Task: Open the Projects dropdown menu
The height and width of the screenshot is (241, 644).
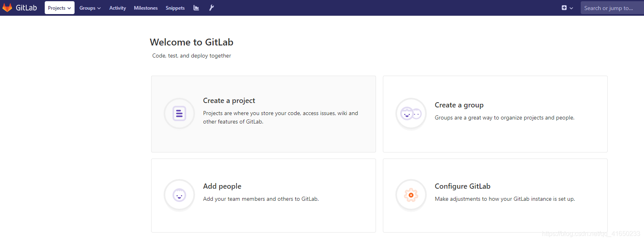Action: point(60,8)
